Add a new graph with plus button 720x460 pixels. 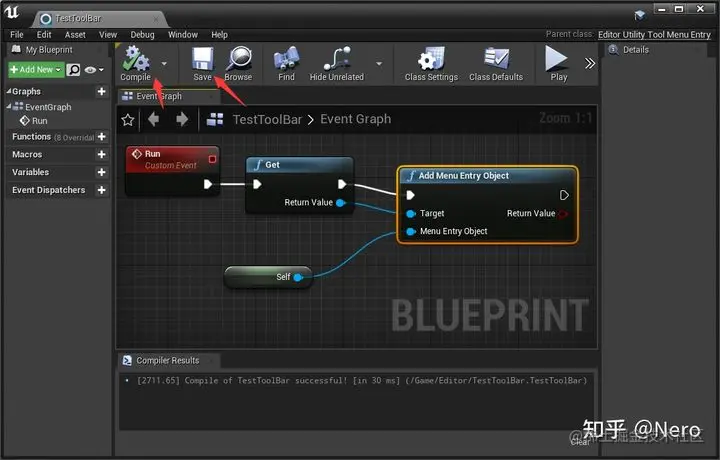pos(101,91)
